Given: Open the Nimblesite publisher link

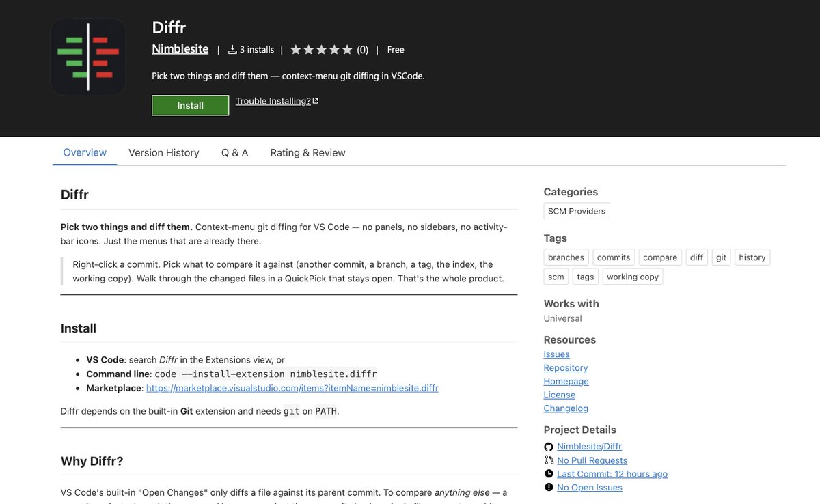Looking at the screenshot, I should (x=180, y=49).
